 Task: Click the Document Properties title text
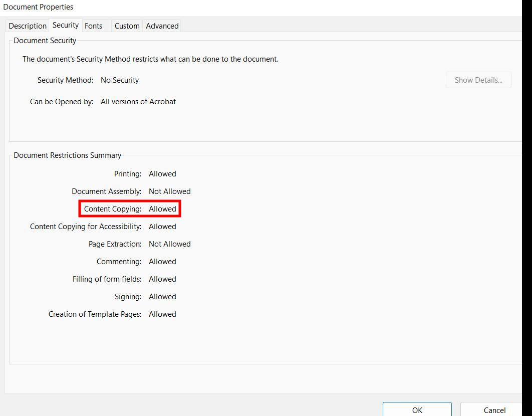point(38,7)
